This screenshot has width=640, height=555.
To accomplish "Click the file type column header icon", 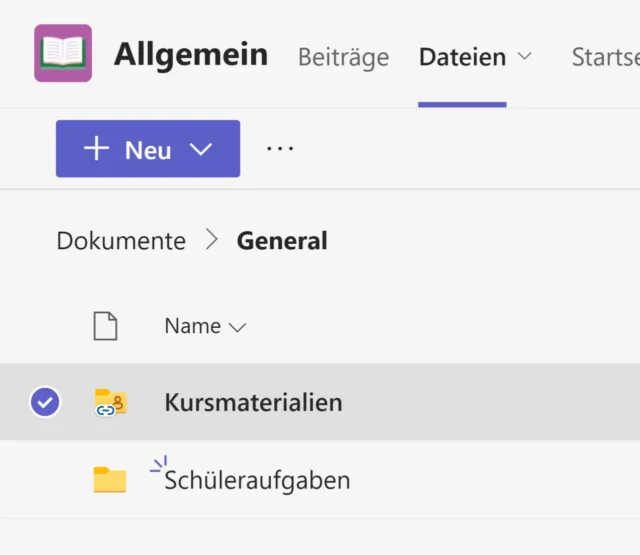I will [x=105, y=326].
